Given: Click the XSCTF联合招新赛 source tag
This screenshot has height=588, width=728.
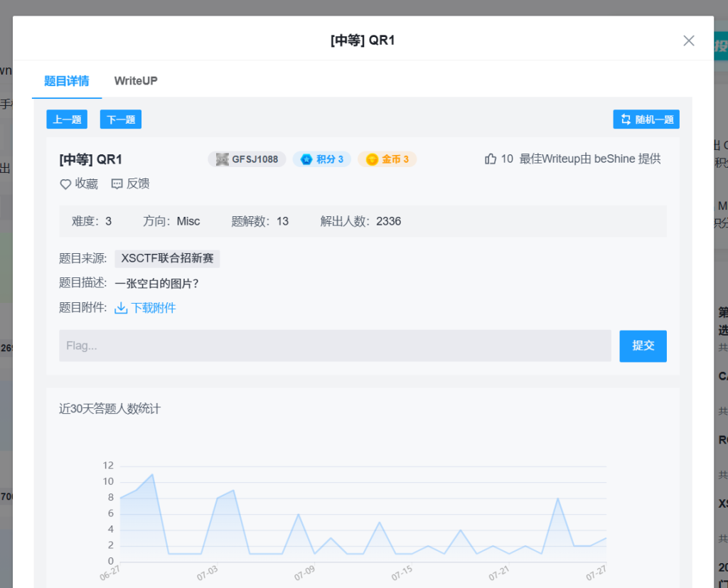Looking at the screenshot, I should 167,259.
